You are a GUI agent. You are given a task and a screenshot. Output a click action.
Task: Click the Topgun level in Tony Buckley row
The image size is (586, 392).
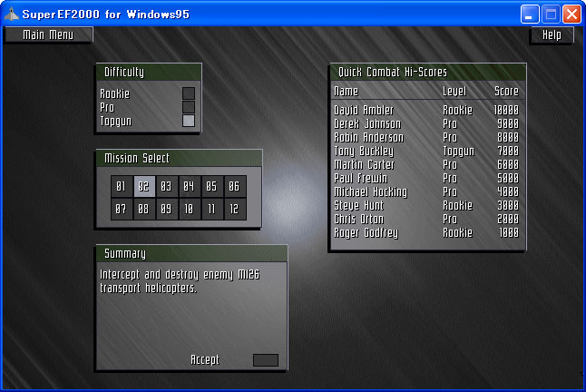coord(459,152)
